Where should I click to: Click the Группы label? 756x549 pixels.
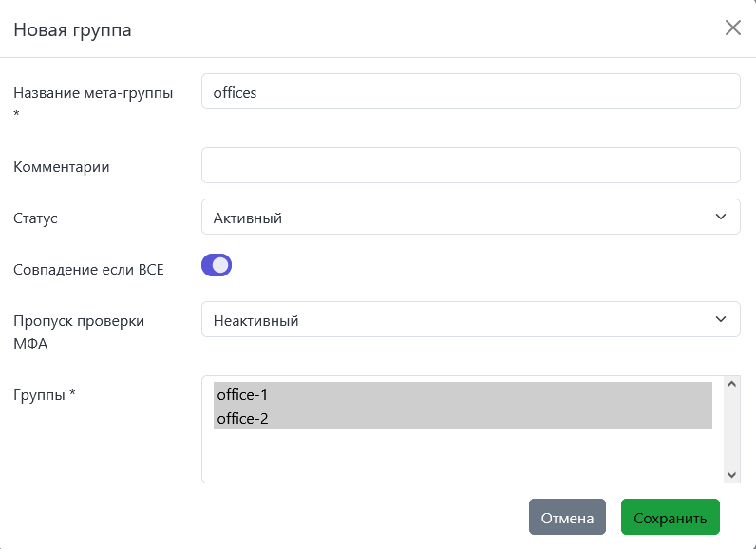(x=44, y=395)
